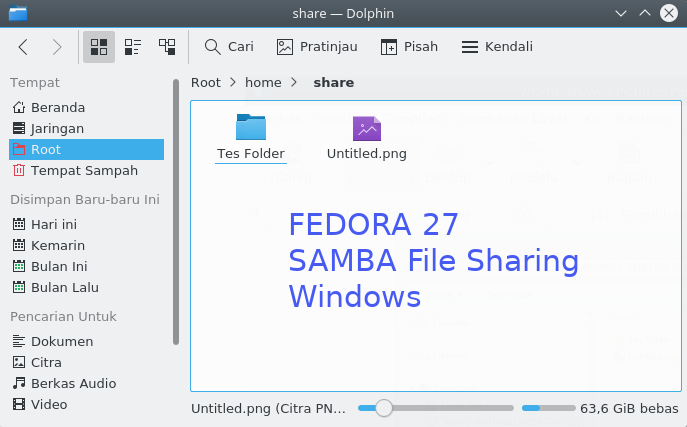Search for Video files
The height and width of the screenshot is (427, 687).
coord(86,404)
